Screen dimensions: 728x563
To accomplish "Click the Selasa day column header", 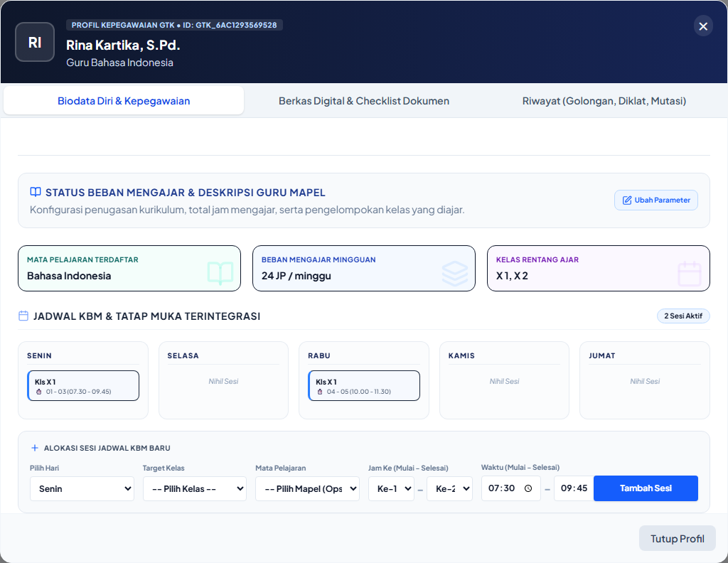I will click(x=183, y=355).
